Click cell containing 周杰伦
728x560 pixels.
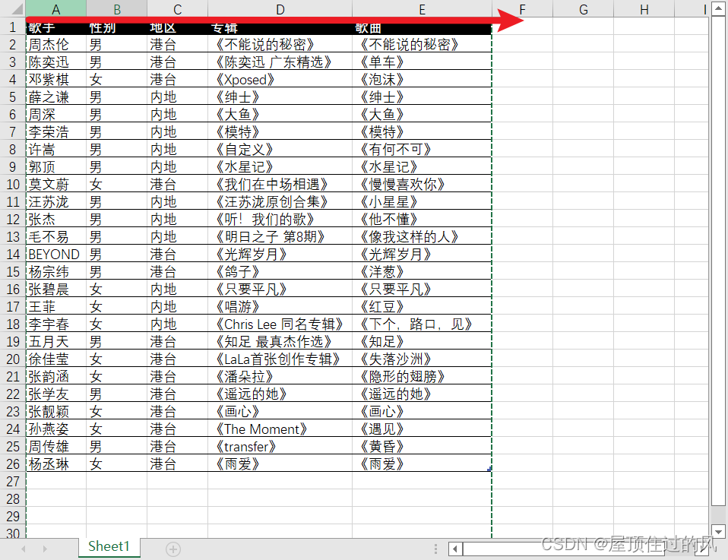[56, 44]
